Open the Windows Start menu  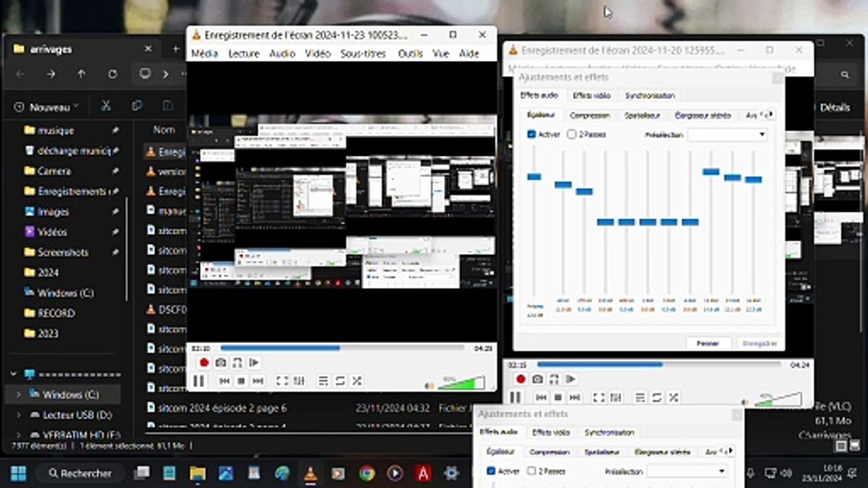coord(18,473)
